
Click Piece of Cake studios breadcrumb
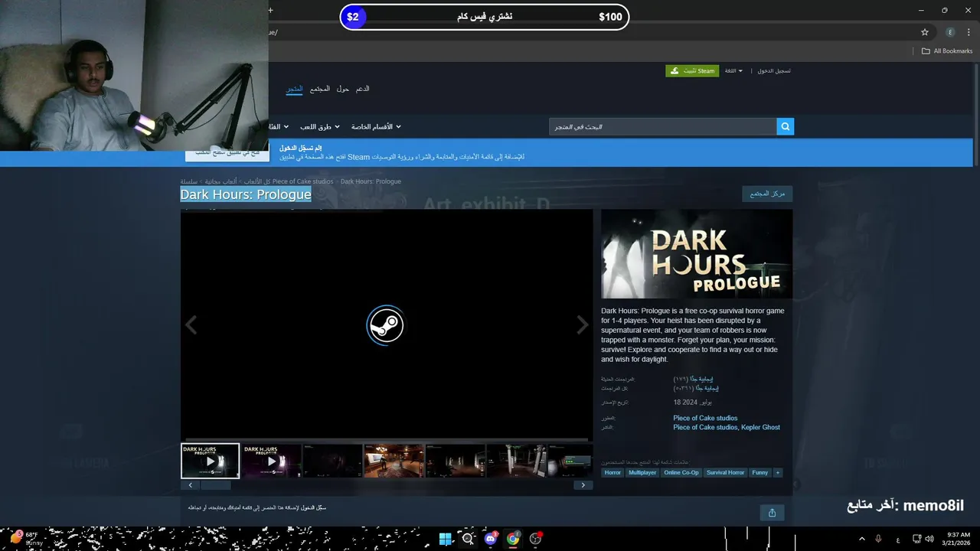coord(303,181)
